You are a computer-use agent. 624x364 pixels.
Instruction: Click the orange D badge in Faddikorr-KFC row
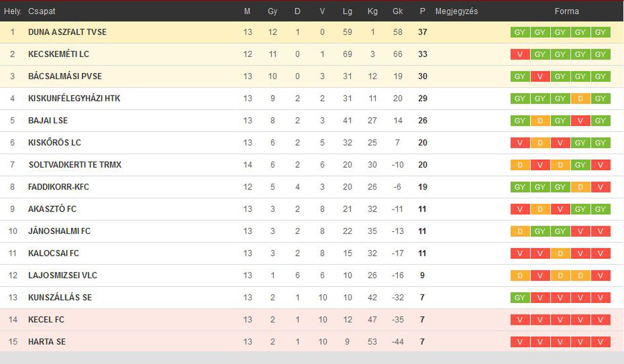(580, 187)
